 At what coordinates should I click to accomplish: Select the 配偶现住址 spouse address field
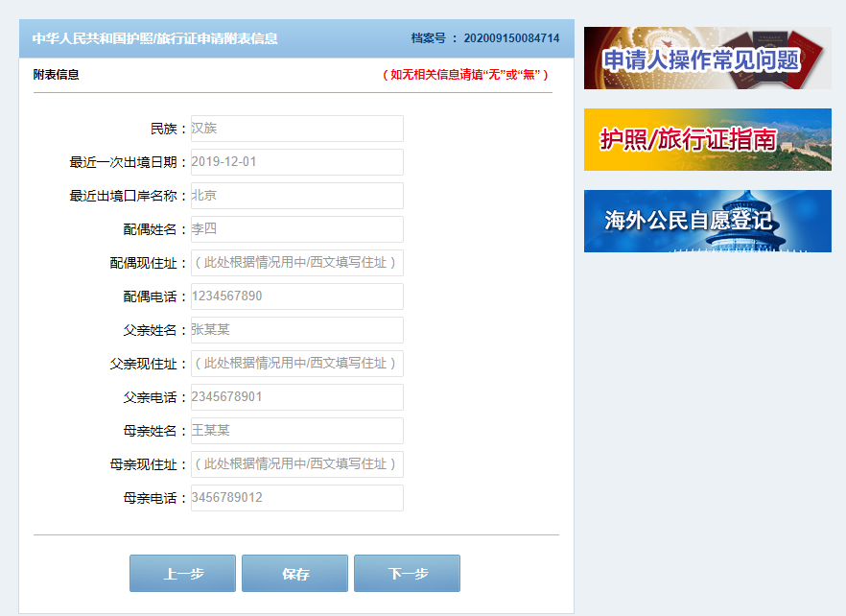point(297,263)
